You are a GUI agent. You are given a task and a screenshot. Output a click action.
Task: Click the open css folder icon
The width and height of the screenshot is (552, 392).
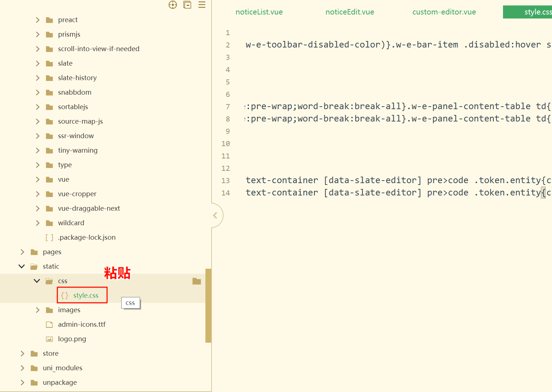click(x=49, y=281)
